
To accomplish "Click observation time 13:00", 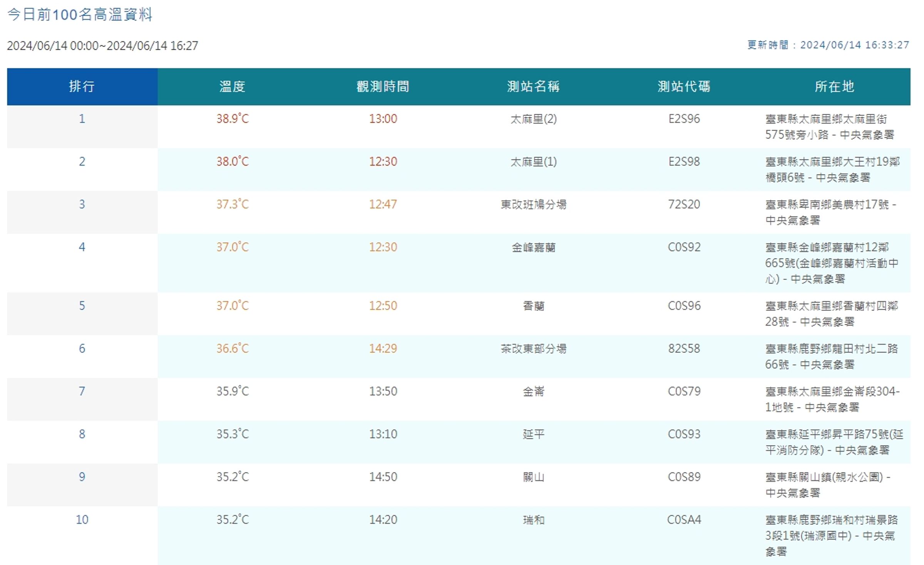I will point(383,119).
